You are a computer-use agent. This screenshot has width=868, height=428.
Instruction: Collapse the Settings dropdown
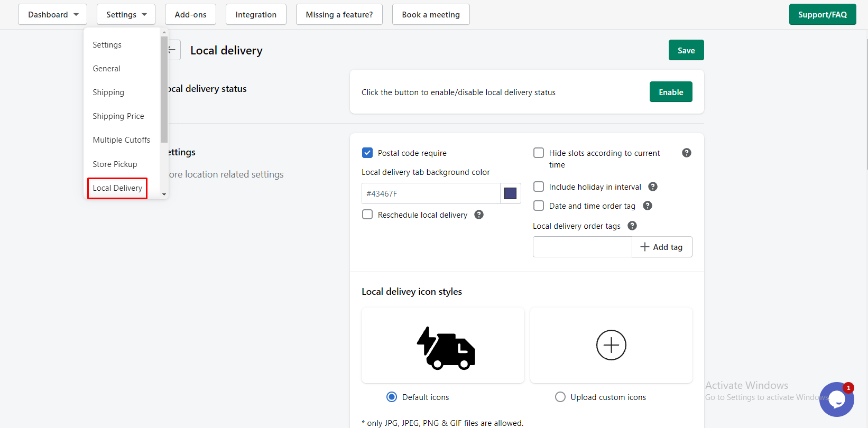[126, 14]
